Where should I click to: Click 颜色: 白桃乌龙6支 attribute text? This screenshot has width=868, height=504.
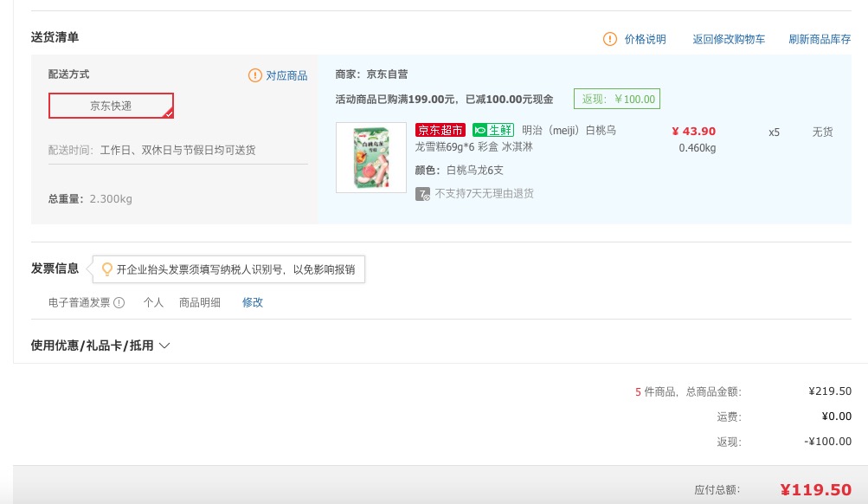click(459, 170)
